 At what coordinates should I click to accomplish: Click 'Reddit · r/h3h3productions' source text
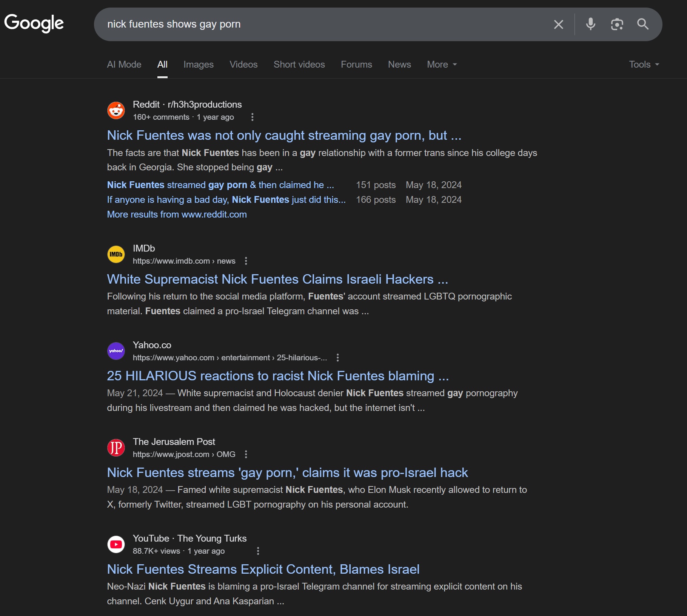(x=187, y=105)
